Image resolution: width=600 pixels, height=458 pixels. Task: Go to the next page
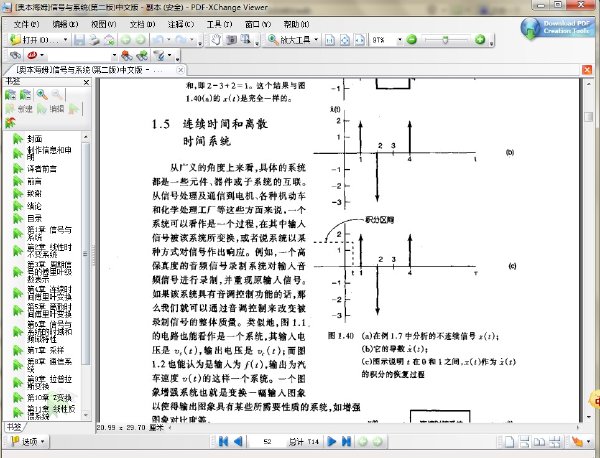coord(332,442)
